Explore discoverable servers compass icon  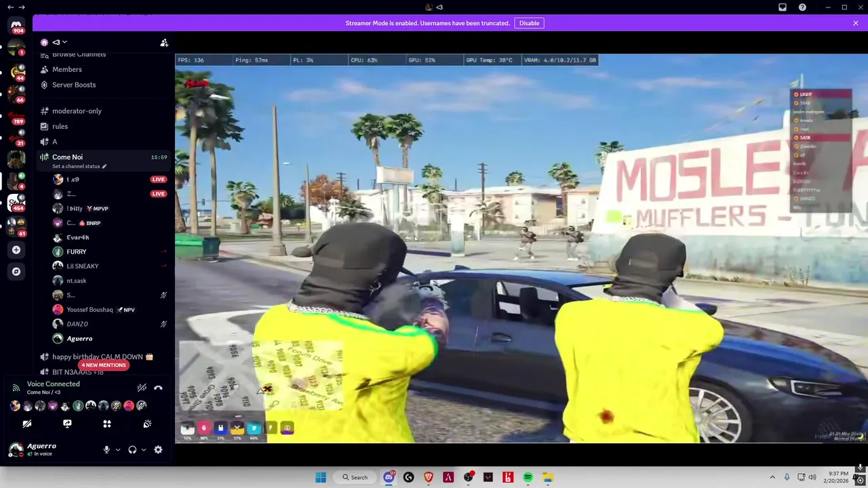[16, 271]
